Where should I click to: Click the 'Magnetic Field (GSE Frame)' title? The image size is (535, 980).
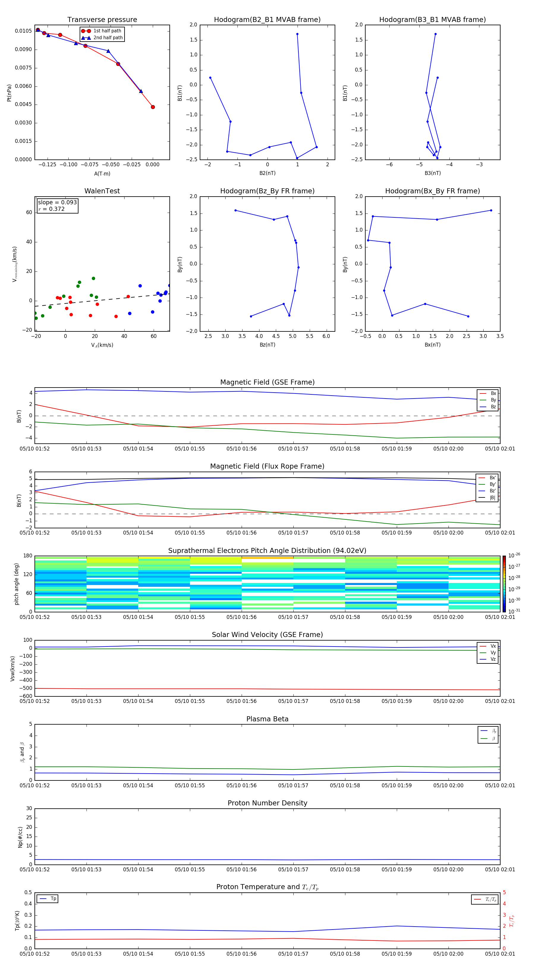click(267, 382)
